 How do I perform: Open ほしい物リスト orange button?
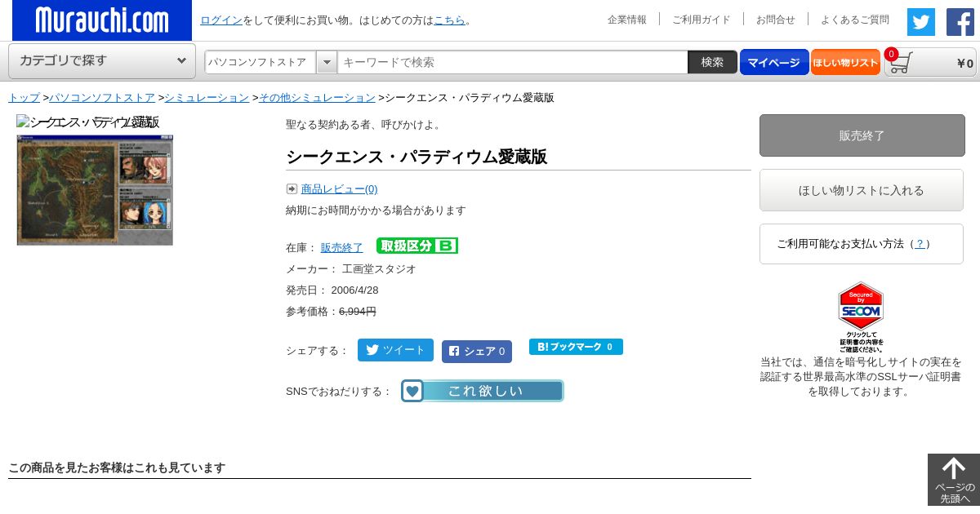[x=845, y=62]
